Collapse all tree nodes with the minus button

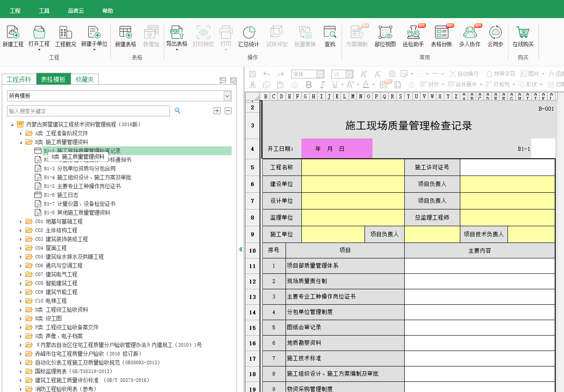(x=228, y=111)
